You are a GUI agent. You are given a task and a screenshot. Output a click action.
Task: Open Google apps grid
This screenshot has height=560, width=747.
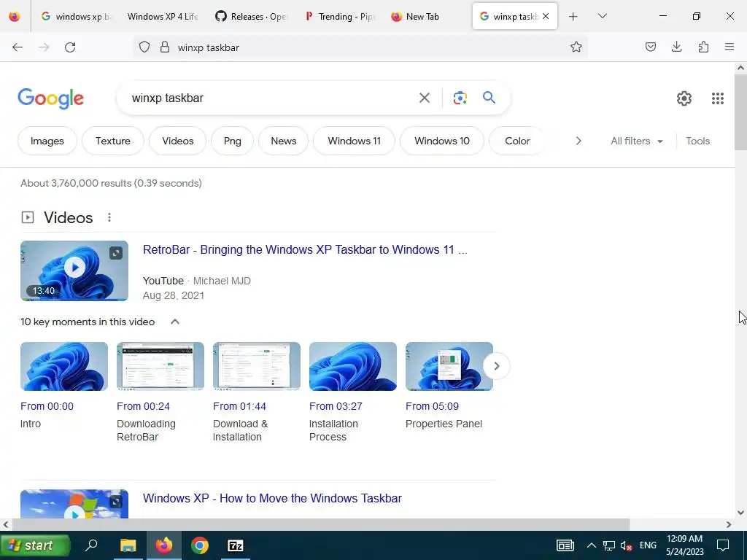718,98
